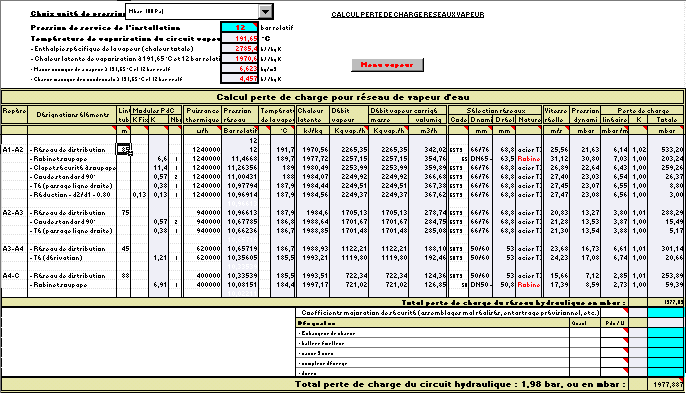Select the Désignations éléments column header
This screenshot has width=686, height=393.
pos(72,115)
